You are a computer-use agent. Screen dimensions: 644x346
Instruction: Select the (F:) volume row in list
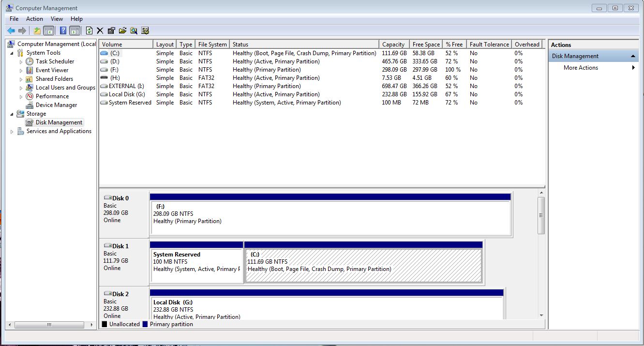click(322, 70)
